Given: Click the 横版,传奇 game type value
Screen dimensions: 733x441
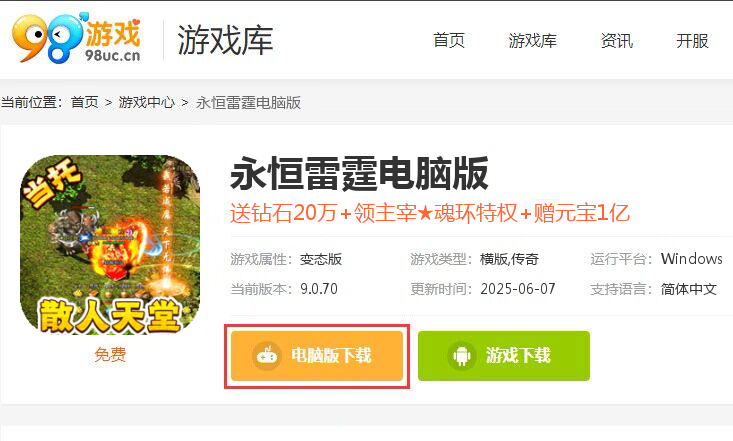Looking at the screenshot, I should 509,259.
